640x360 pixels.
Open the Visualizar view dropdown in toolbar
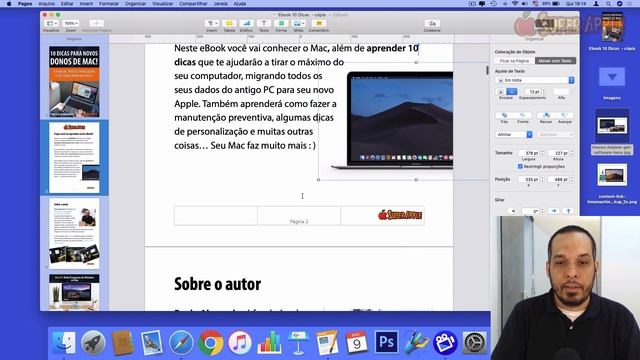[51, 24]
